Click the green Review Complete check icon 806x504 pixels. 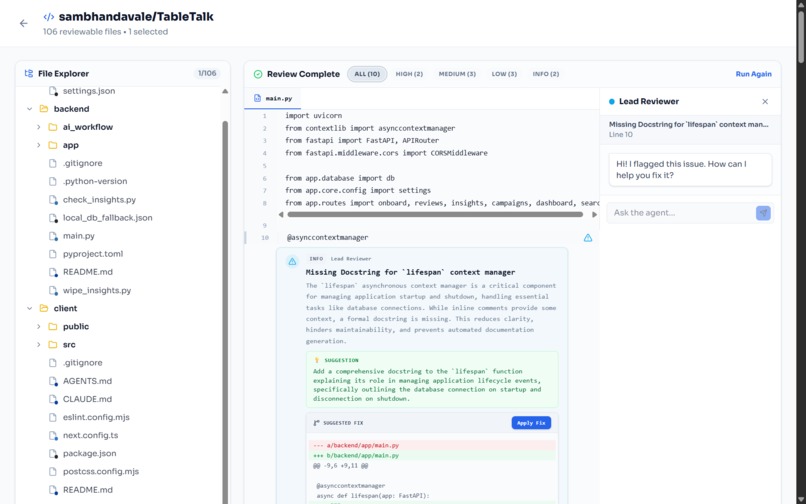click(x=258, y=74)
